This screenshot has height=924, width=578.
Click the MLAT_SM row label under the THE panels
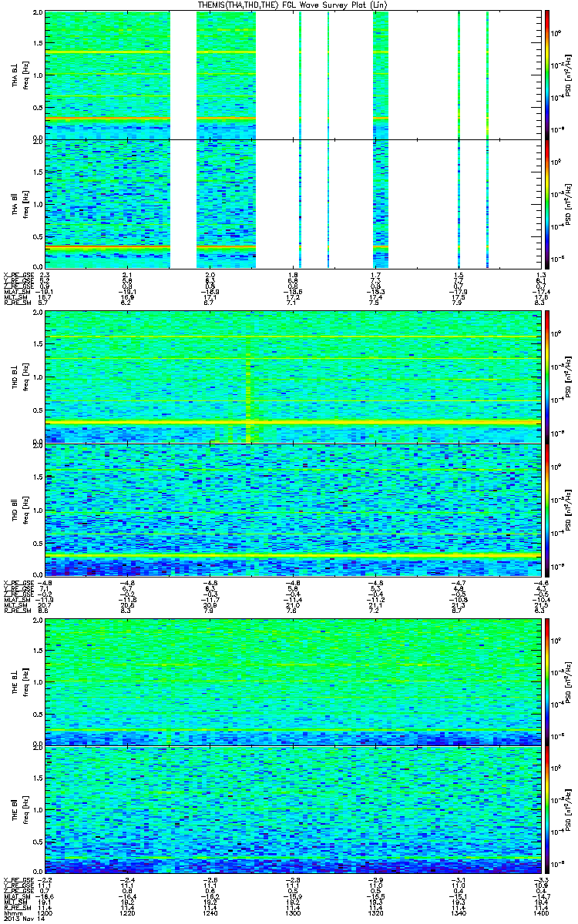click(x=16, y=896)
